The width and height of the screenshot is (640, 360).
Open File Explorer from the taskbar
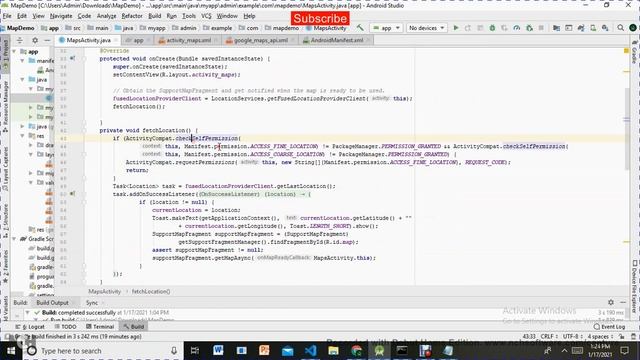coord(333,350)
